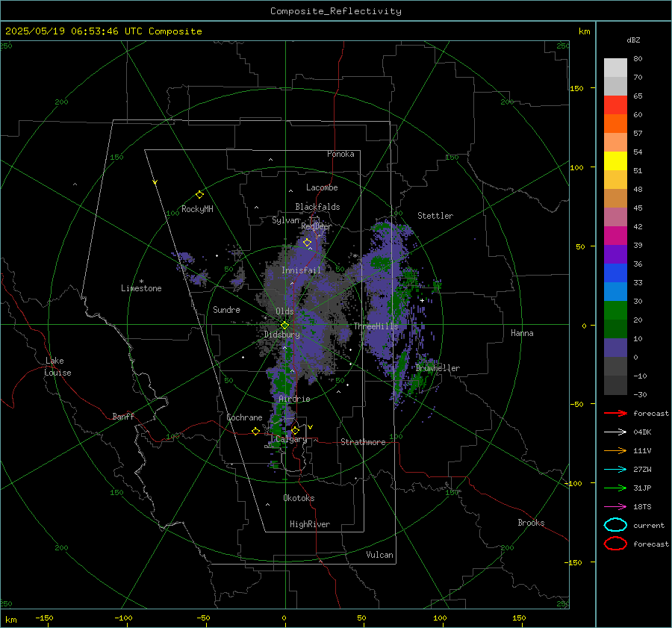The height and width of the screenshot is (628, 672).
Task: Click the orange 111V arrow icon
Action: click(x=615, y=450)
